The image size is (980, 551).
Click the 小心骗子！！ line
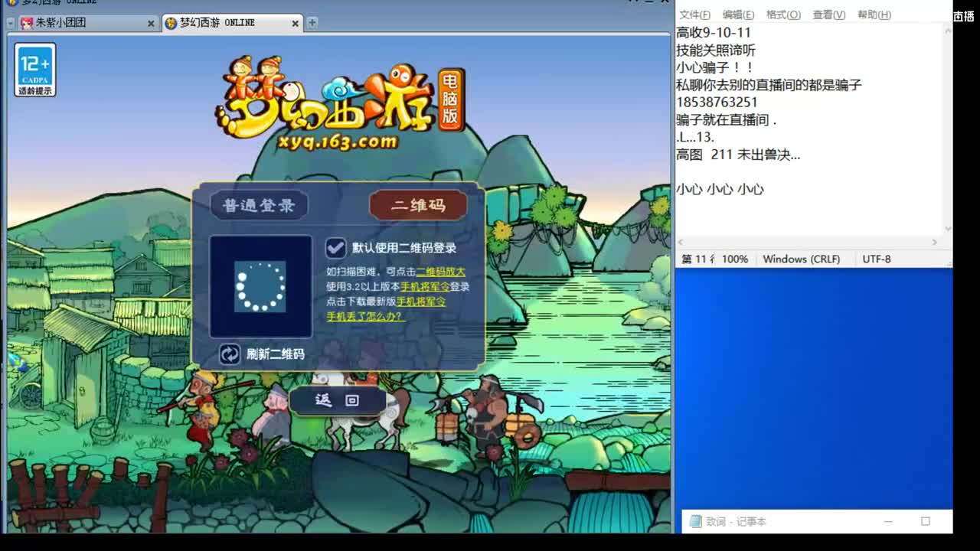click(715, 67)
